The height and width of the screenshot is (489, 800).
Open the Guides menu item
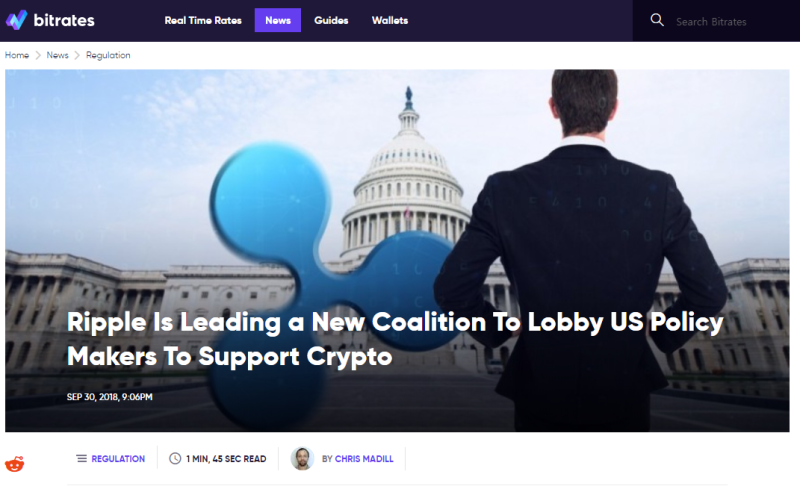[331, 20]
